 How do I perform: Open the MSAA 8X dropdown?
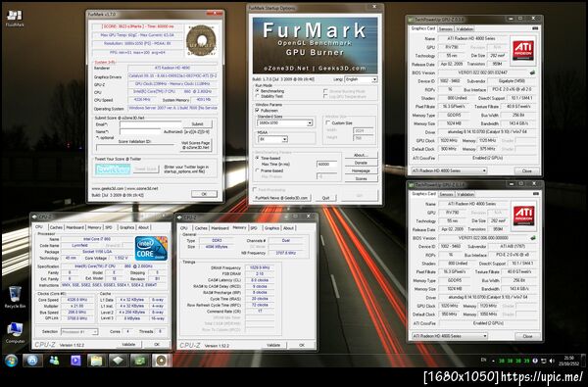(272, 139)
